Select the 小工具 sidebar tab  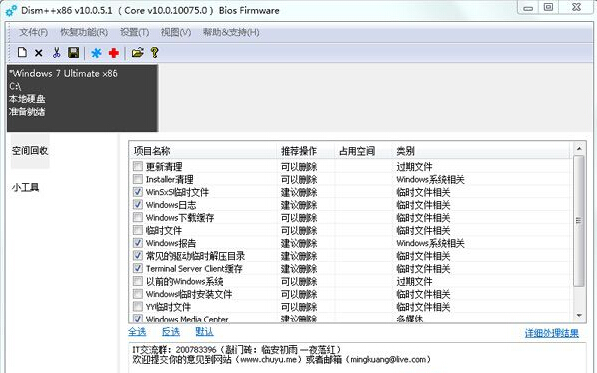tap(26, 187)
